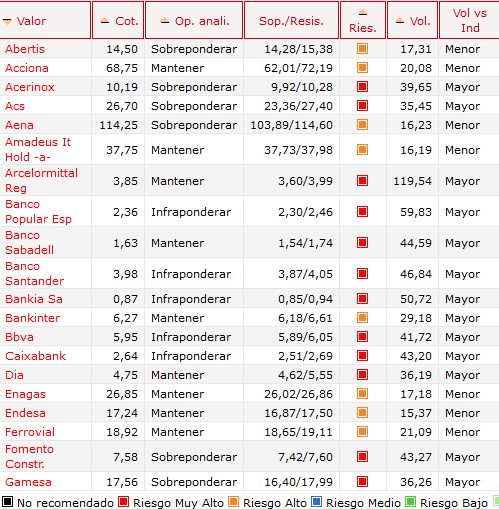Click the orange risk icon for Aena

(362, 125)
